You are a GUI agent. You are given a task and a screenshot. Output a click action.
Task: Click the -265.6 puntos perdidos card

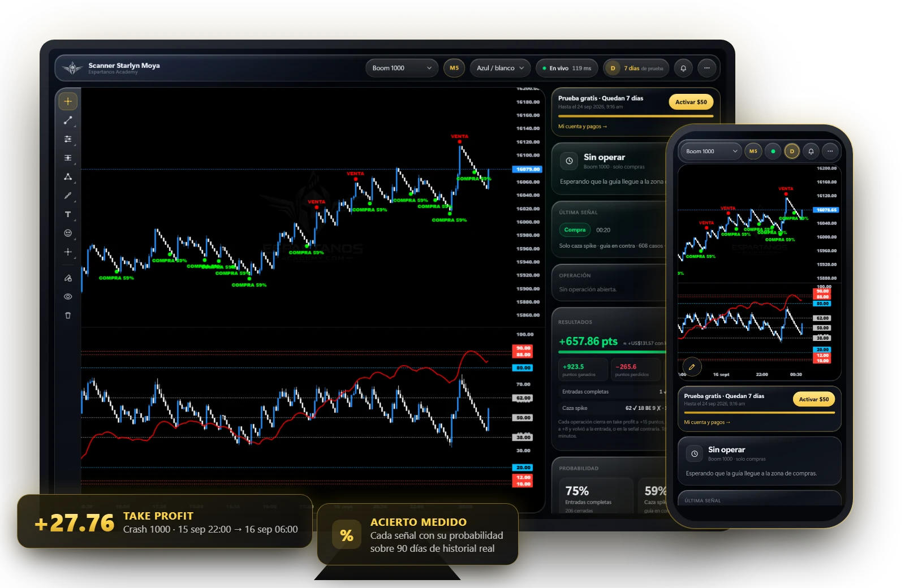coord(636,370)
